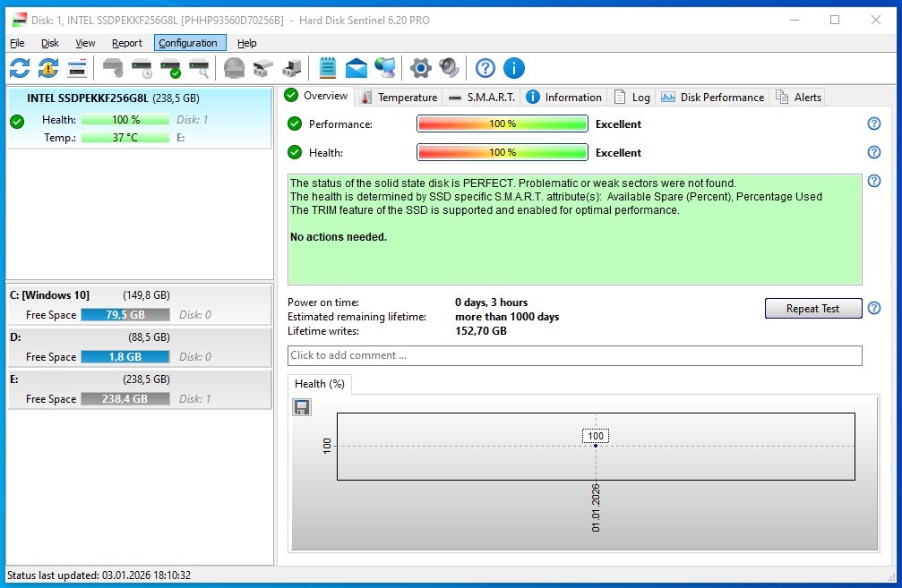Viewport: 902px width, 588px height.
Task: Maximize the Hard Disk Sentinel window
Action: point(835,20)
